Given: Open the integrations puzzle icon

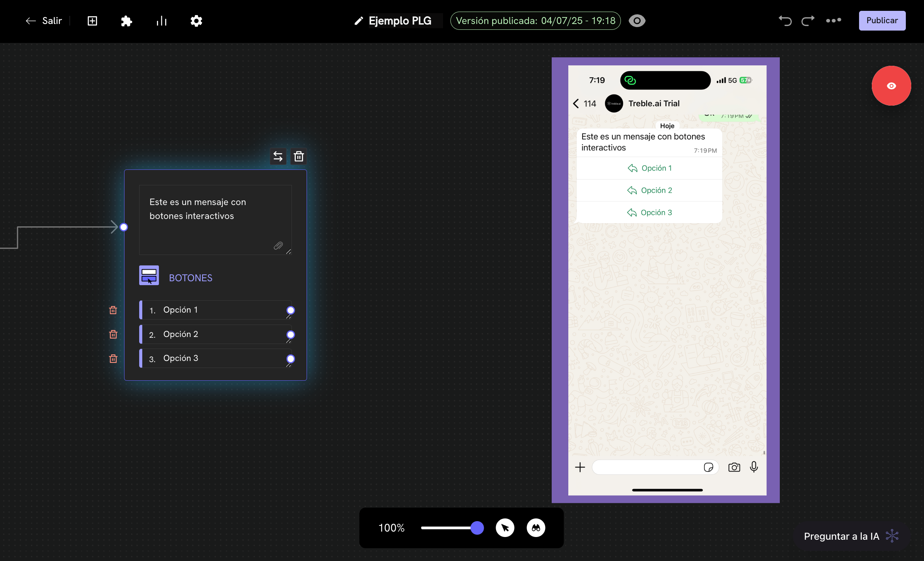Looking at the screenshot, I should (126, 21).
